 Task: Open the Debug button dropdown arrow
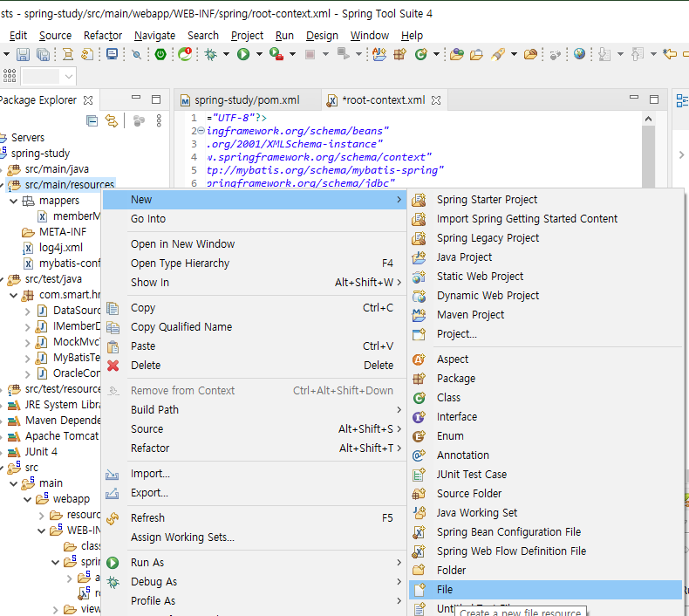click(226, 54)
